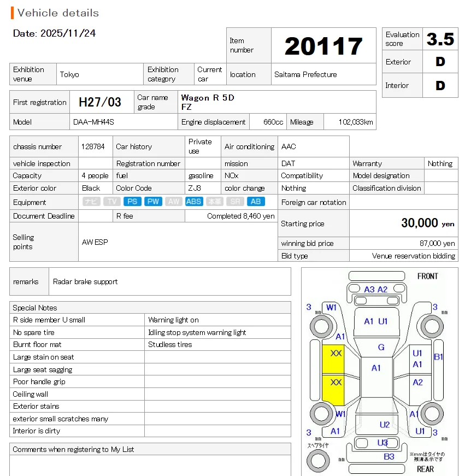Click the Large seat sagging note
Image resolution: width=459 pixels, height=476 pixels.
point(43,370)
